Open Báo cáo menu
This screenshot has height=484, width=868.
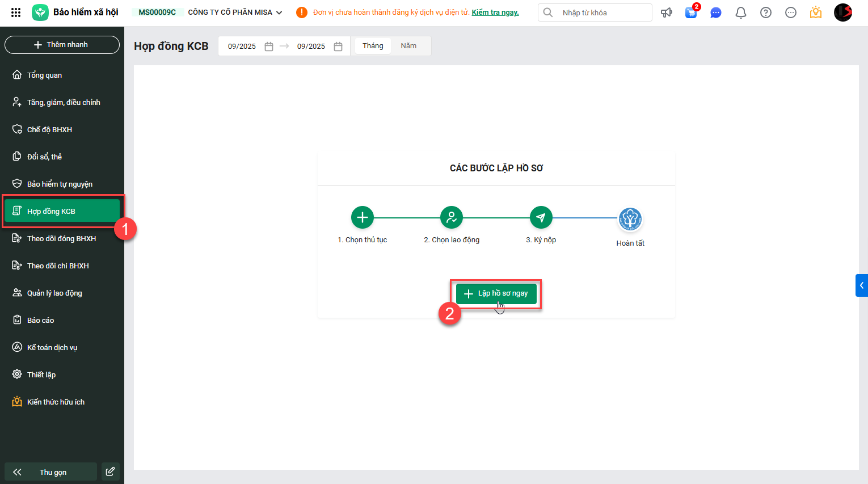tap(62, 320)
